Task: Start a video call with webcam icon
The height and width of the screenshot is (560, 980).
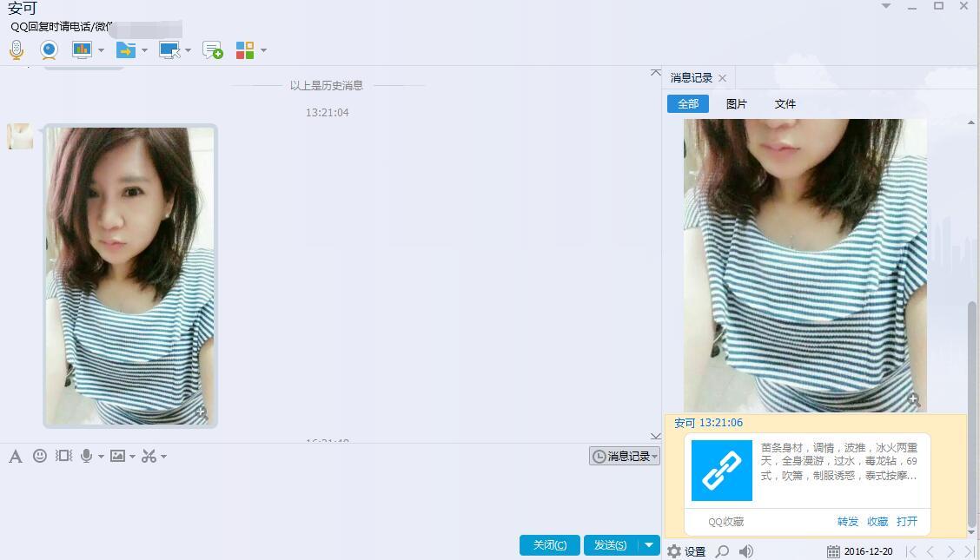Action: 49,50
